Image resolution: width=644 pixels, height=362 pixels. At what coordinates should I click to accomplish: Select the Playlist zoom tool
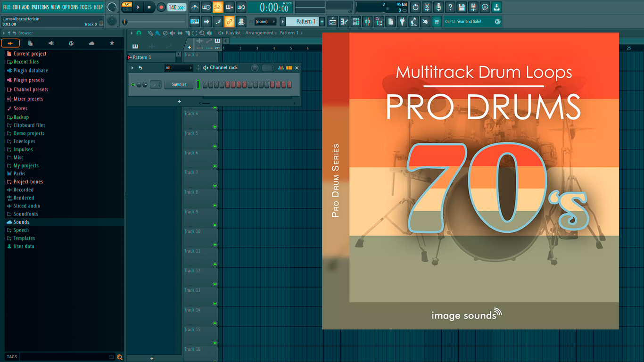[202, 33]
